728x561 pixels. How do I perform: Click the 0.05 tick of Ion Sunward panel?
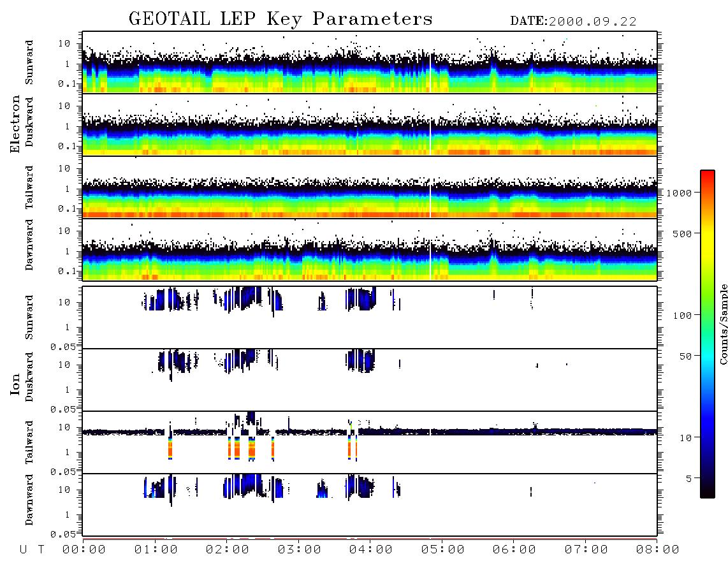[x=63, y=347]
